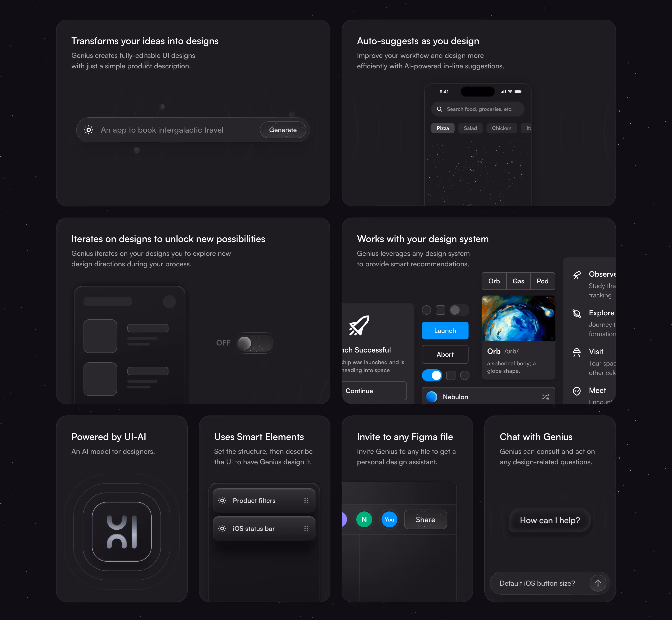This screenshot has height=620, width=672.
Task: Click the shuffle icon in Nebulon row
Action: click(x=545, y=397)
